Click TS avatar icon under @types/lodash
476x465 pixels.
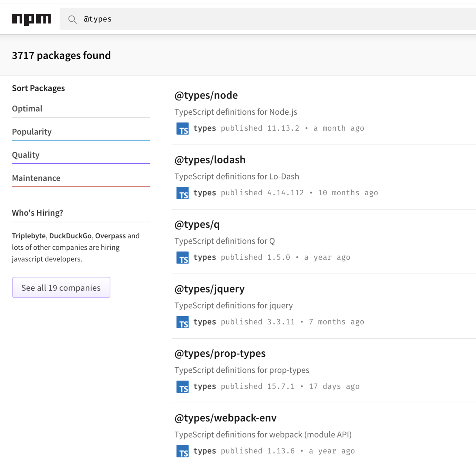183,193
